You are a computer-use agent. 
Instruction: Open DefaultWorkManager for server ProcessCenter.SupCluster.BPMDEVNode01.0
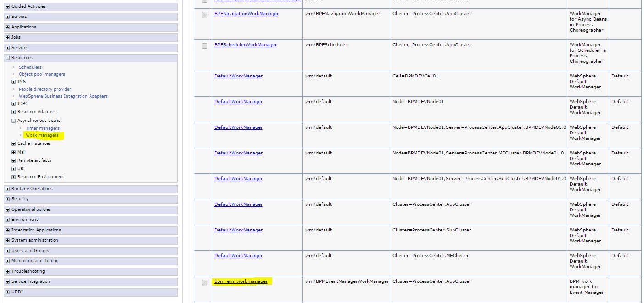click(x=238, y=179)
